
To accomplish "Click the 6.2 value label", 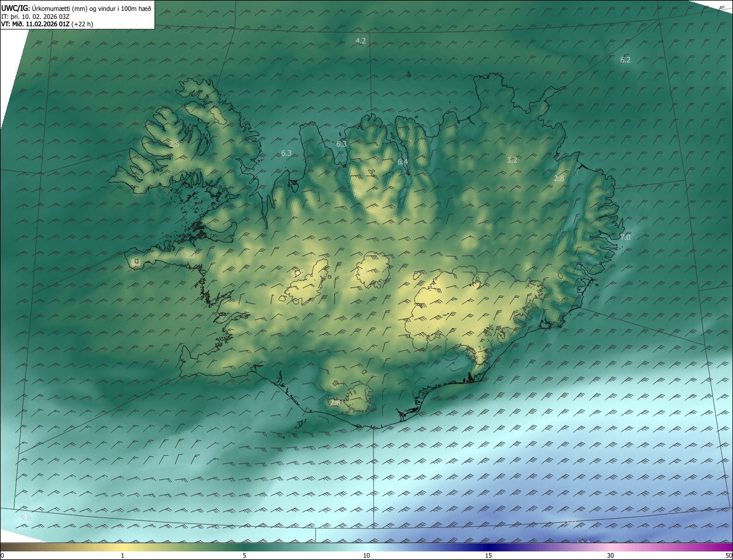I will [625, 60].
